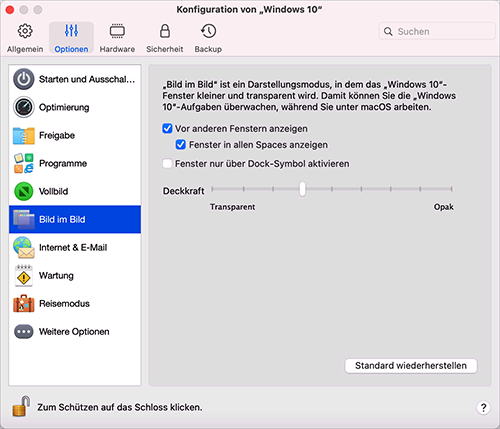Screen dimensions: 500x429
Task: Open the Sicherheit lock icon tab
Action: [165, 31]
